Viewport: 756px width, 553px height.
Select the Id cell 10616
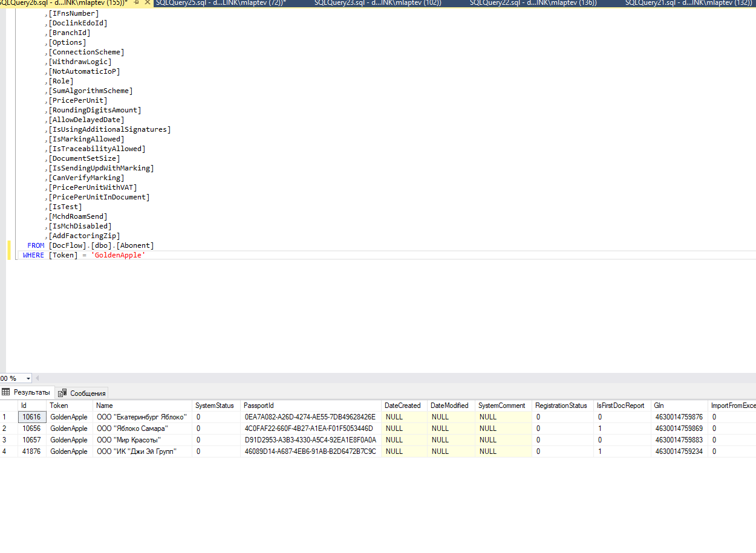point(32,417)
